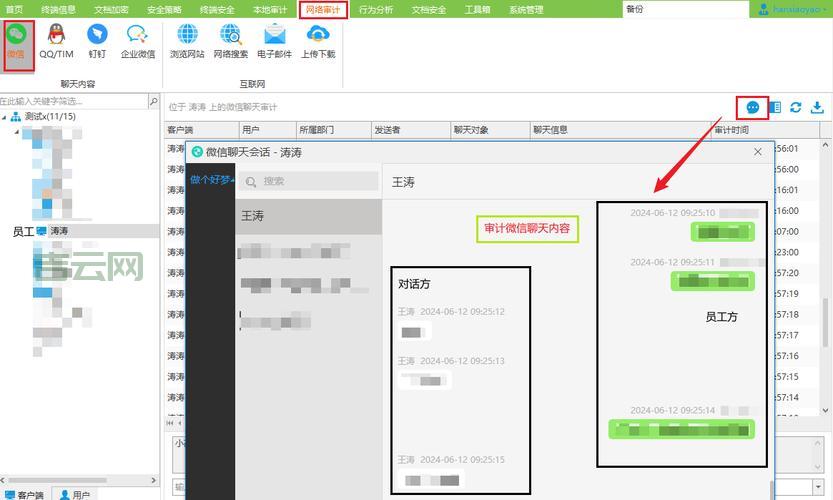Switch to the 用户 bottom tab
The width and height of the screenshot is (833, 500).
coord(75,495)
